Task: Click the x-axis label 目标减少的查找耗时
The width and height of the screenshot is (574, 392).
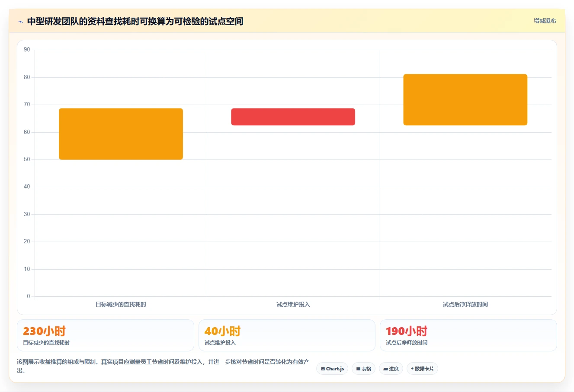Action: [121, 304]
